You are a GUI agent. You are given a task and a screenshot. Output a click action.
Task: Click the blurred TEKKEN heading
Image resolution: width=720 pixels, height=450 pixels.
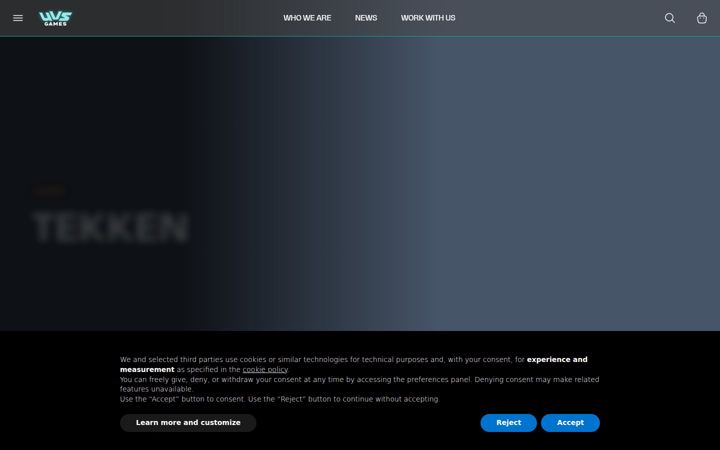[x=111, y=228]
